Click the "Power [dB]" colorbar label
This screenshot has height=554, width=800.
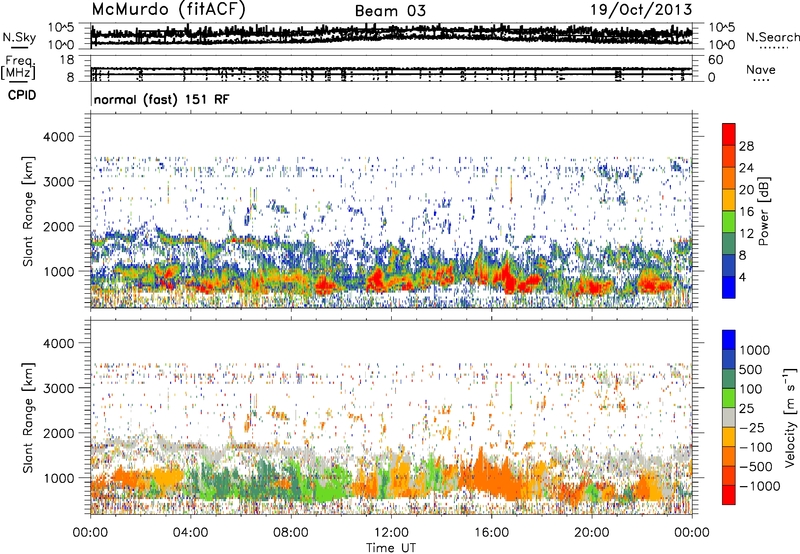[763, 211]
